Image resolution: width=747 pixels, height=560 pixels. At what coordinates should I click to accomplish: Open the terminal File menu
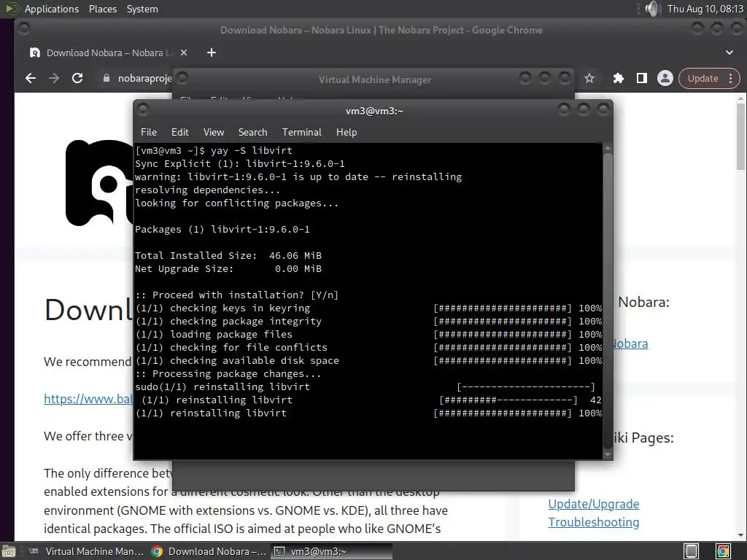149,132
